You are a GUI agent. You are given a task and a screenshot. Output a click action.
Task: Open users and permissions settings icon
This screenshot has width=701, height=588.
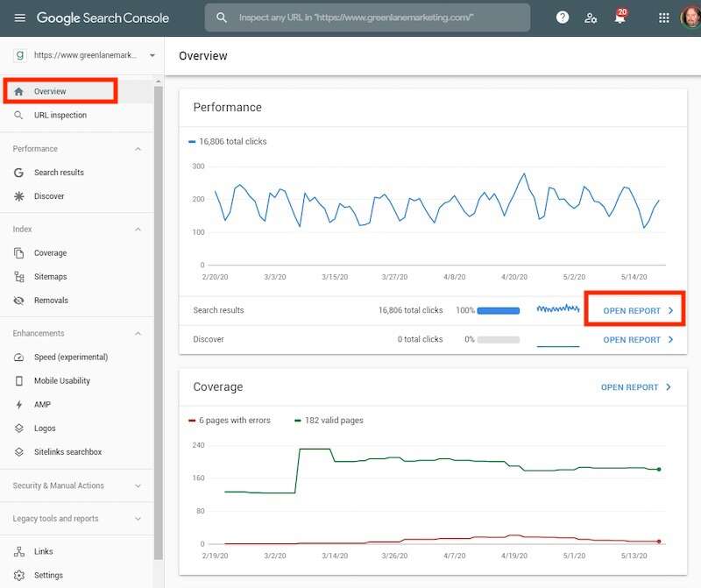coord(591,18)
